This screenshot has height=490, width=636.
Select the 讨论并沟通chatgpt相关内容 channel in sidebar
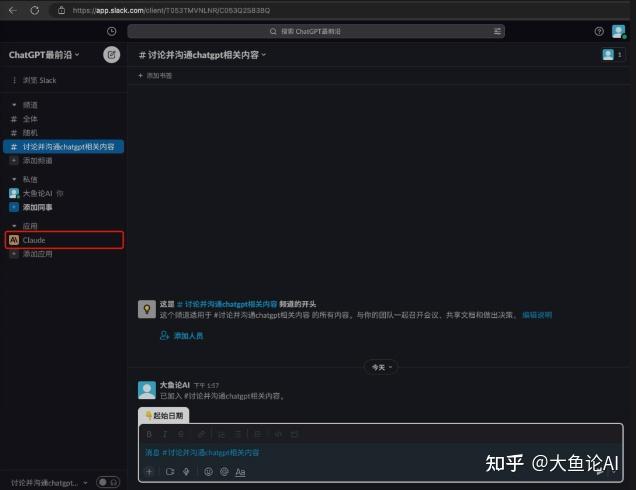tap(63, 147)
